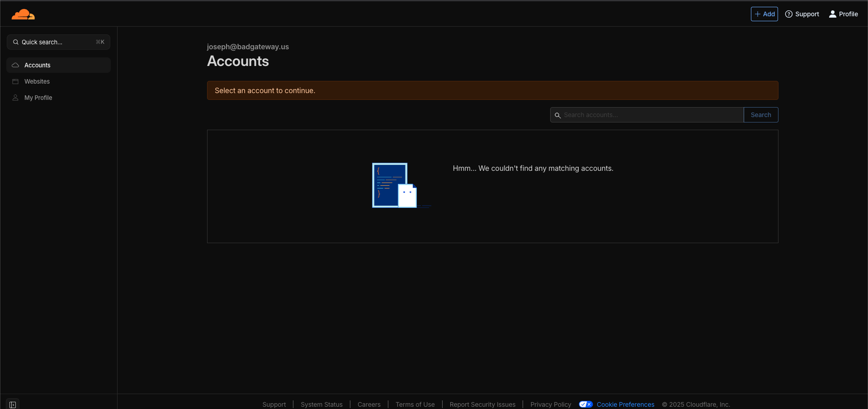Select the Accounts cloud icon in sidebar
This screenshot has height=409, width=868.
tap(15, 65)
